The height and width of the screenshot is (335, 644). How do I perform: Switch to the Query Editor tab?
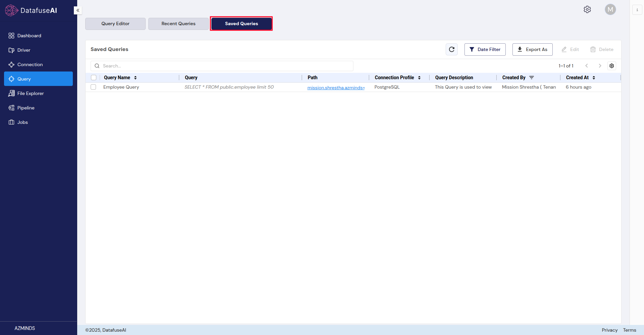pos(115,23)
